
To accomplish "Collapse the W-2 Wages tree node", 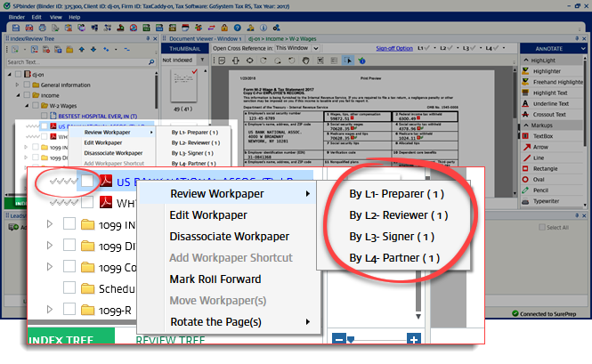I will point(27,105).
